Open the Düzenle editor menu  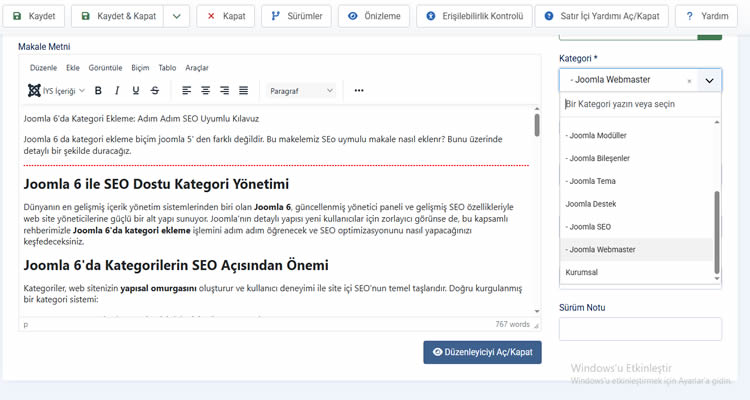click(x=43, y=67)
